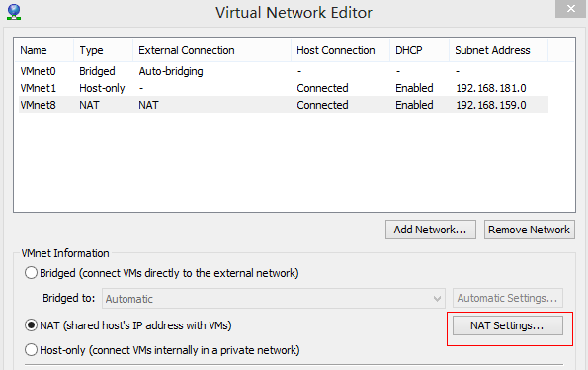Image resolution: width=588 pixels, height=370 pixels.
Task: Click the DHCP column header
Action: (420, 50)
